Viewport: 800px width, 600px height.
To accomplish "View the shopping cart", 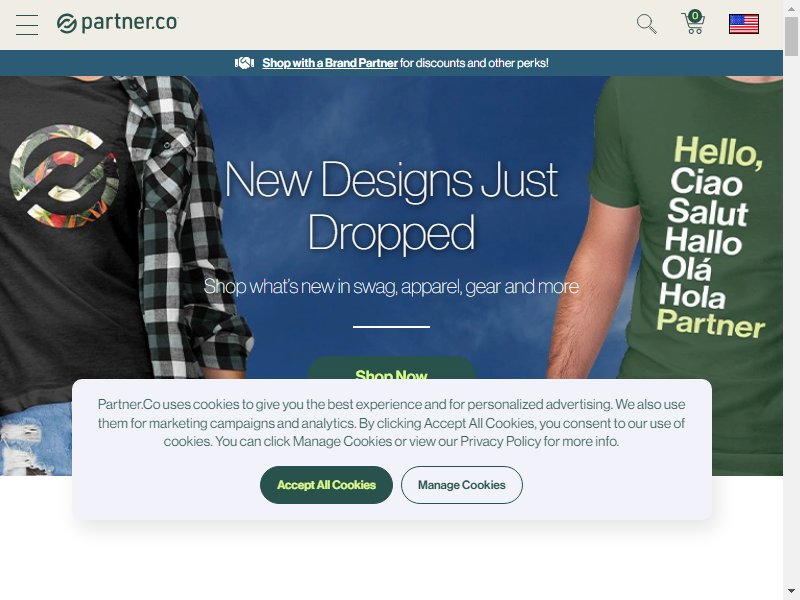I will point(693,22).
